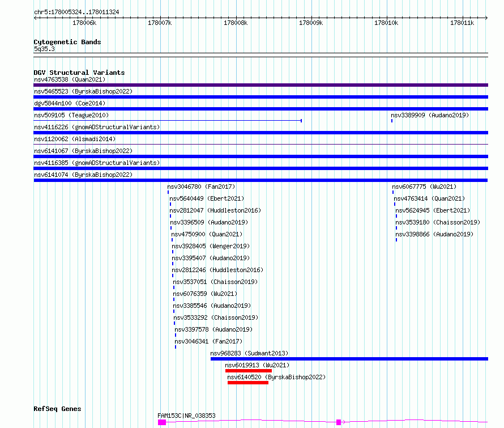504x428 pixels.
Task: Click the red bar under nsv6140520
Action: pyautogui.click(x=248, y=383)
